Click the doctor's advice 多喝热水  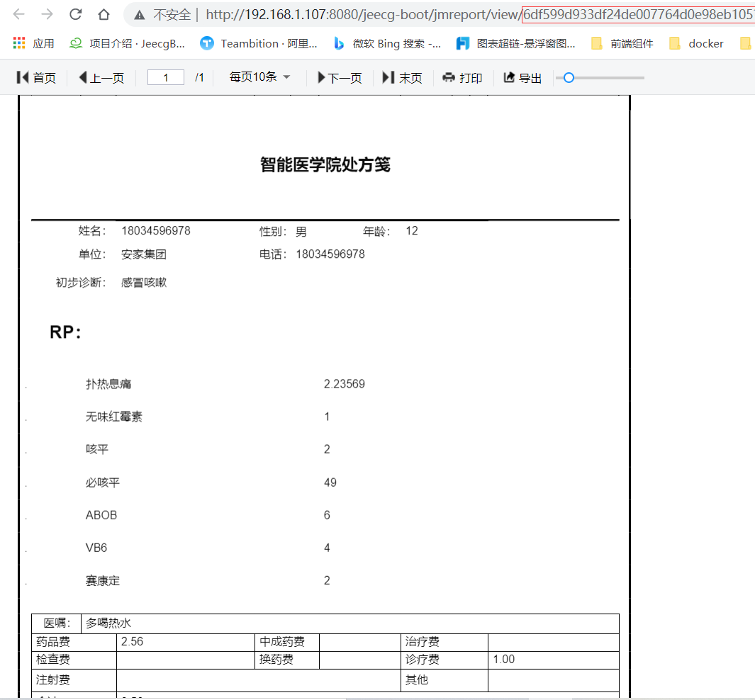[x=108, y=623]
